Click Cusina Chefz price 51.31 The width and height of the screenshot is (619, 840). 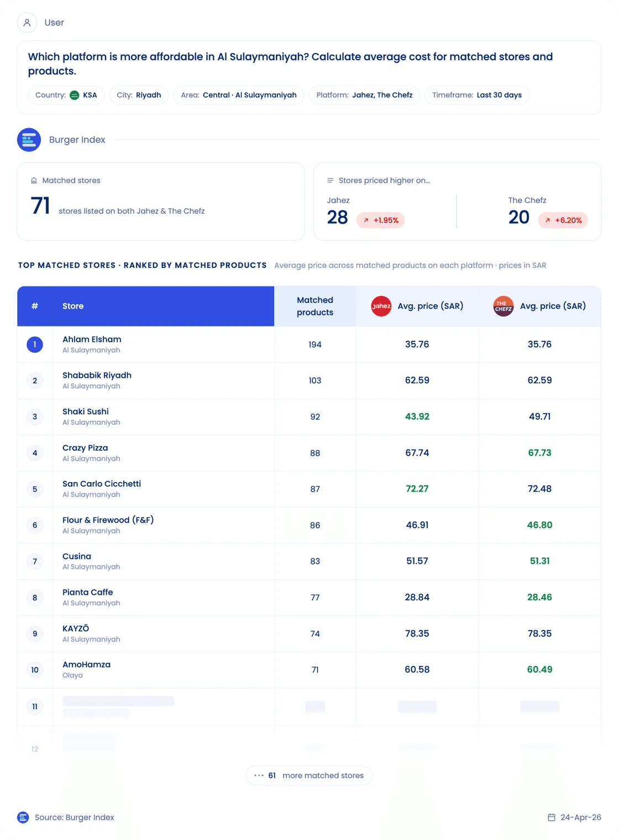(540, 561)
